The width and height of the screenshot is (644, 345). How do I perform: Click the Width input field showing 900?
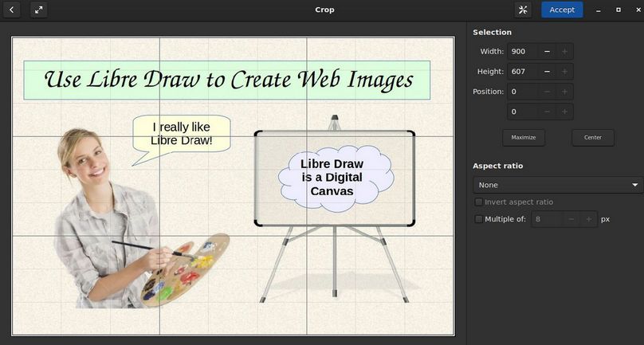click(523, 51)
